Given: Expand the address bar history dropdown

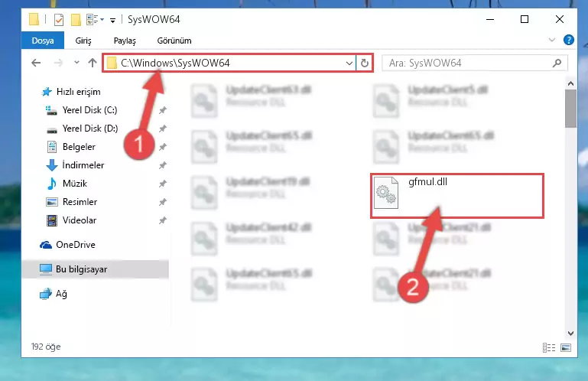Looking at the screenshot, I should tap(349, 63).
